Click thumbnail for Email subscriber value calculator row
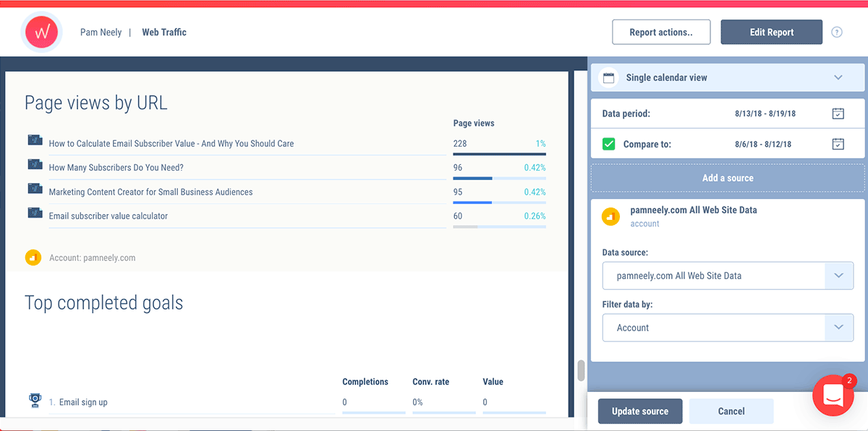The height and width of the screenshot is (431, 868). [x=35, y=213]
